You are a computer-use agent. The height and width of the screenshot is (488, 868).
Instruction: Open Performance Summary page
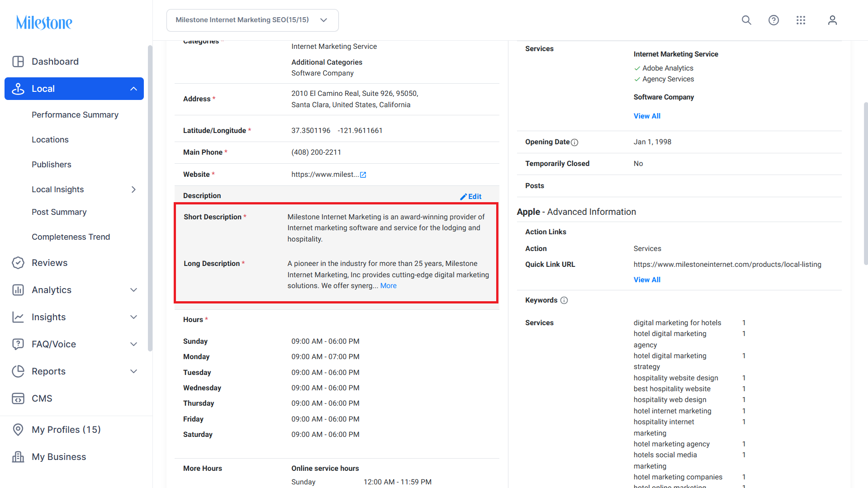coord(75,115)
